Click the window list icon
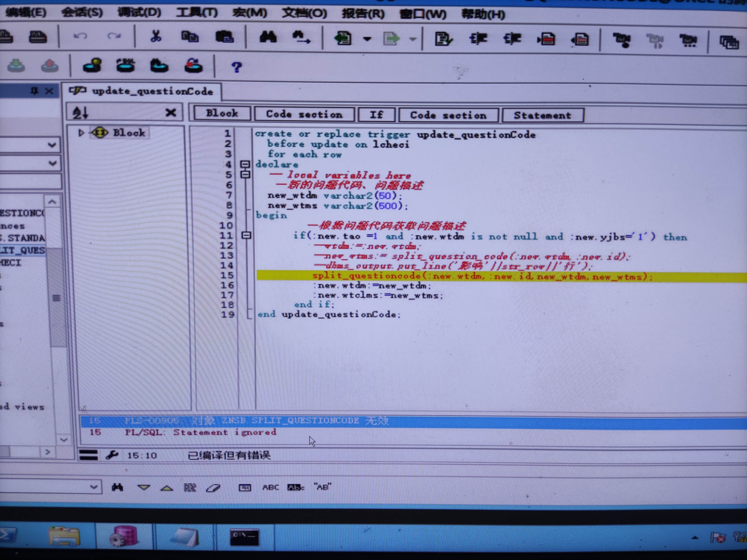 pos(729,43)
